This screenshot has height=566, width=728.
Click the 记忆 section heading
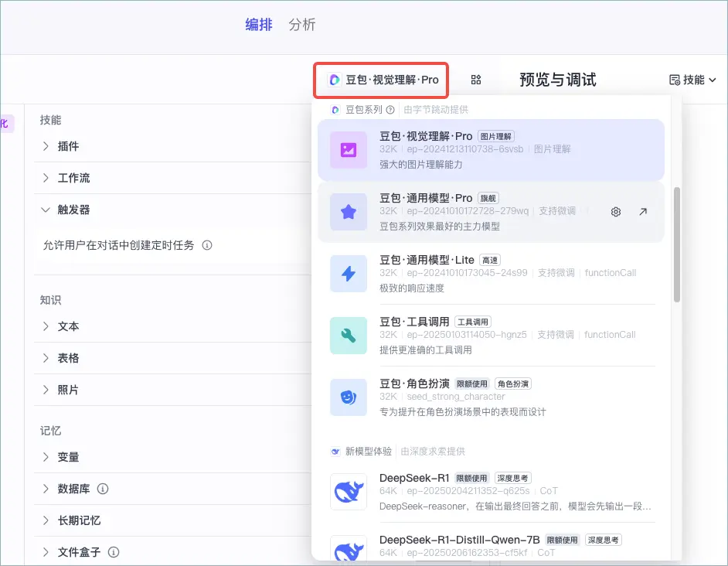(50, 431)
